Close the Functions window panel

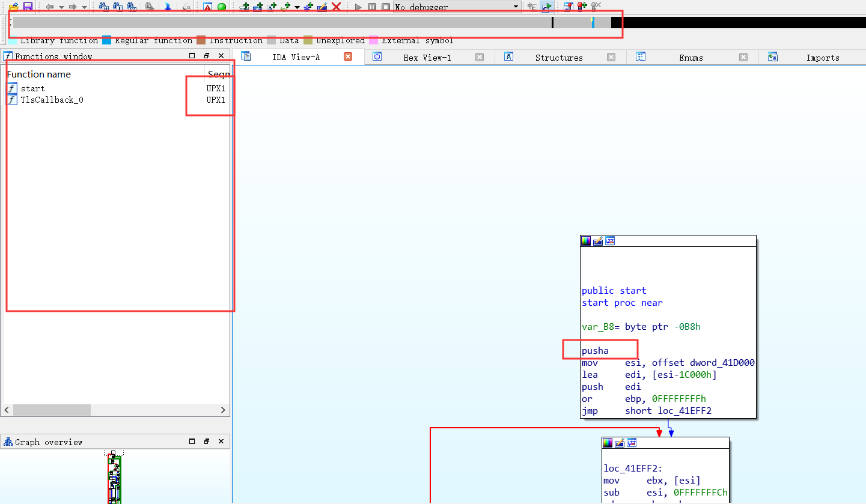tap(221, 56)
